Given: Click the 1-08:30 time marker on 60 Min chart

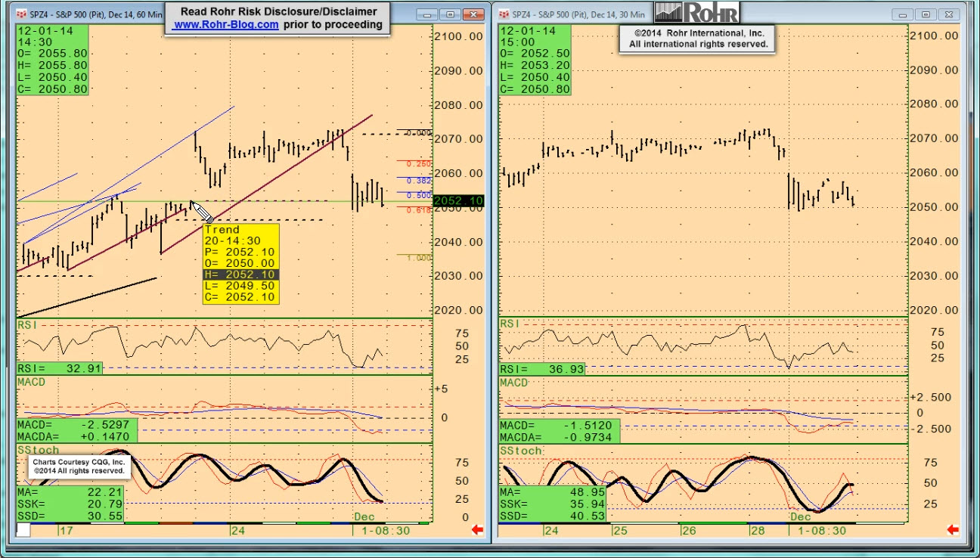Looking at the screenshot, I should point(386,531).
